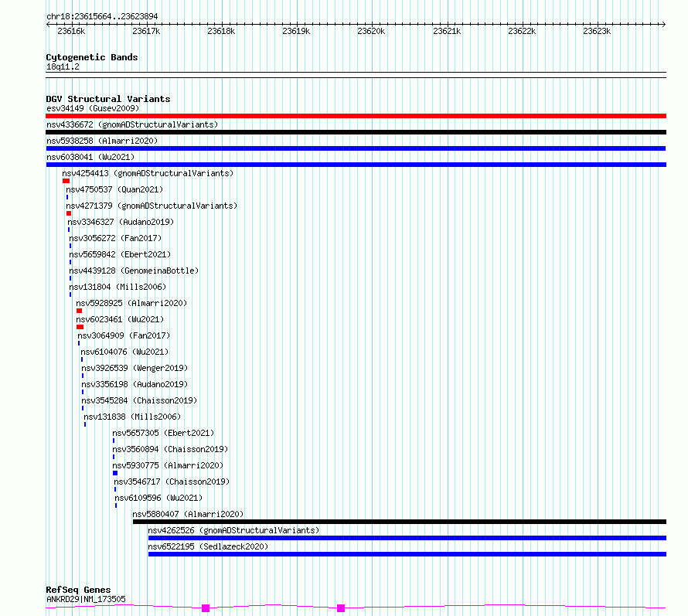Open nsv6109596 (Wu2021) label
The image size is (688, 616).
coord(158,498)
